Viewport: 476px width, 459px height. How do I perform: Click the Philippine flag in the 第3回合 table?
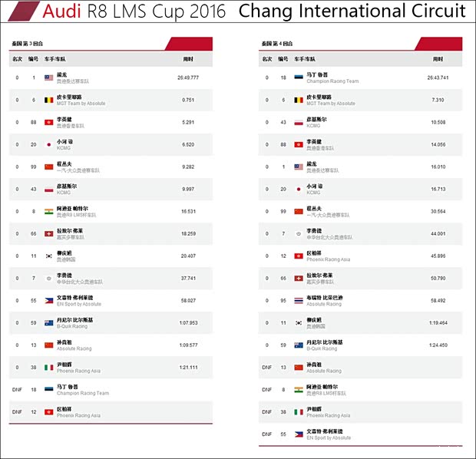pos(48,298)
